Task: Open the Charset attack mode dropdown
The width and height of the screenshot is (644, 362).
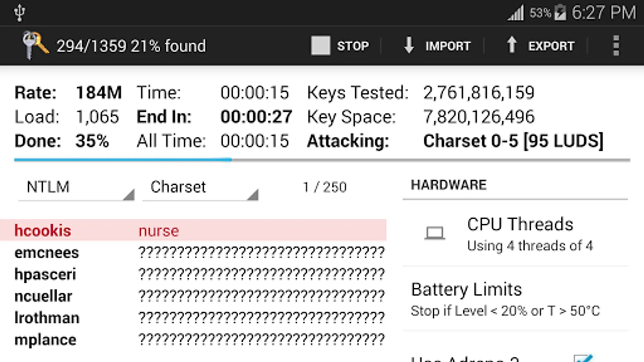Action: pos(200,187)
